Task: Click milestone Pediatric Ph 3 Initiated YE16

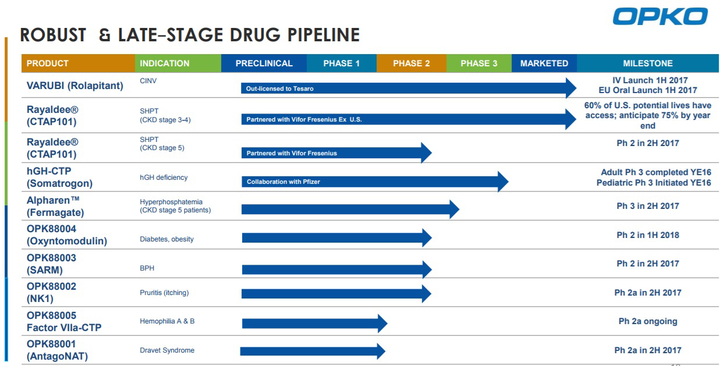Action: [654, 183]
